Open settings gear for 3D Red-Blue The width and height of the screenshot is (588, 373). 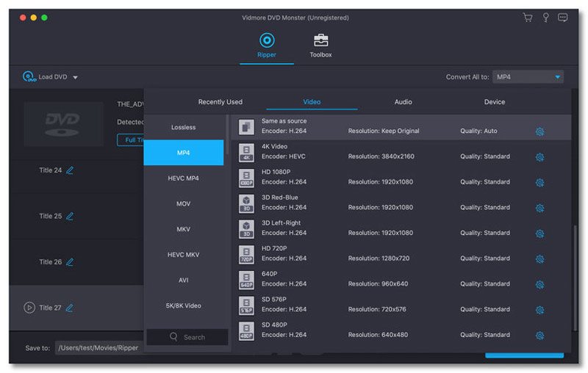point(539,208)
